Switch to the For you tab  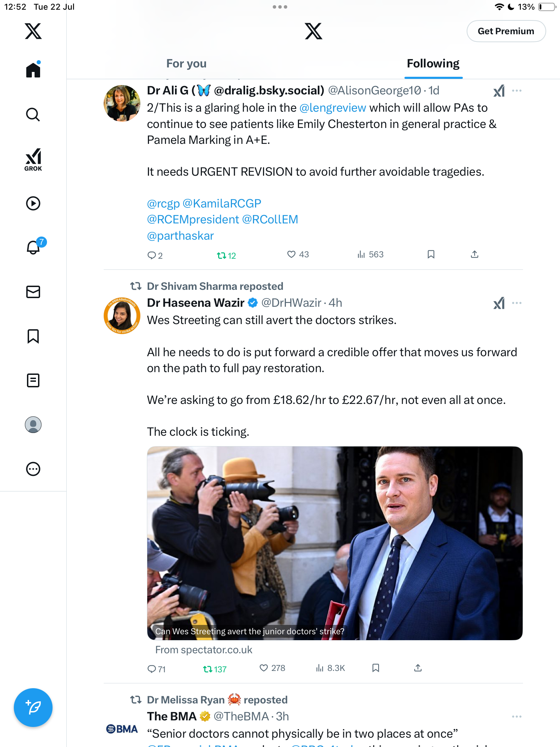click(x=186, y=64)
